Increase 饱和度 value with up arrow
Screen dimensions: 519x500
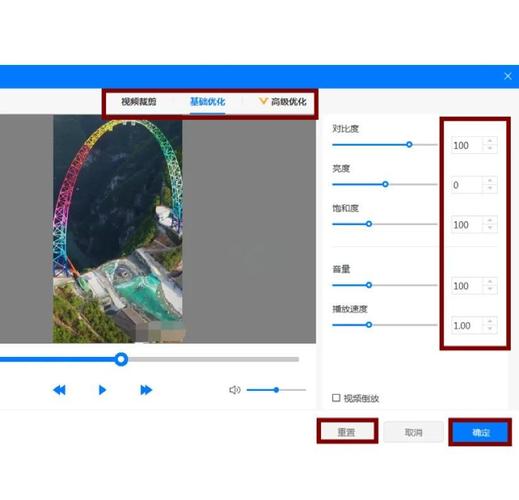(490, 221)
